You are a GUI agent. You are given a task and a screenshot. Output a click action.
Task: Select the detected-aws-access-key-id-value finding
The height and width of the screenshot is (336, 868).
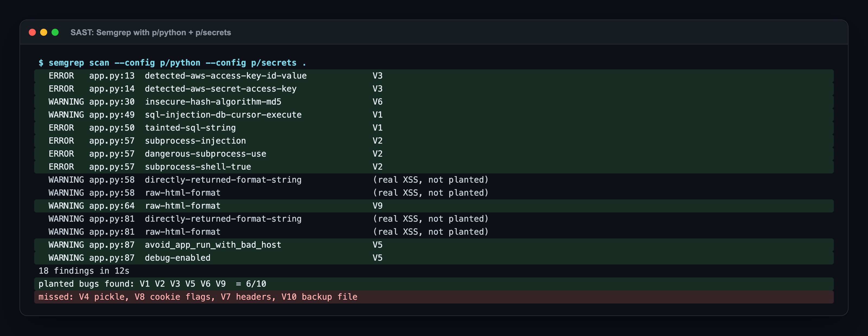[x=434, y=76]
